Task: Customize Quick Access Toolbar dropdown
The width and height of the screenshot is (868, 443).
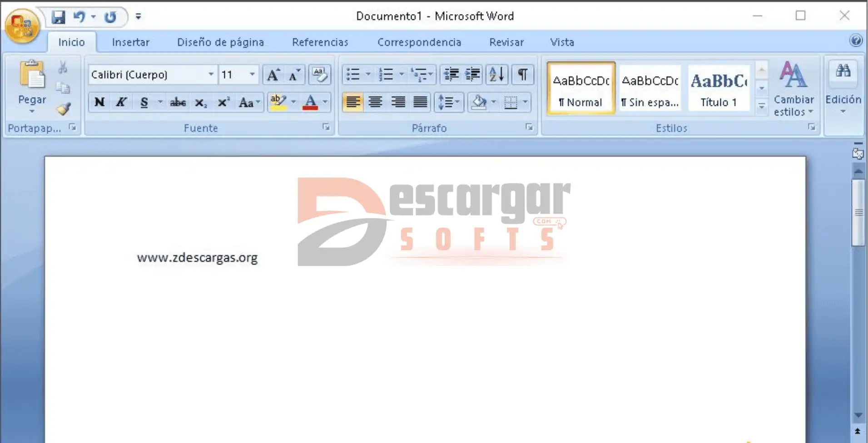Action: [138, 17]
